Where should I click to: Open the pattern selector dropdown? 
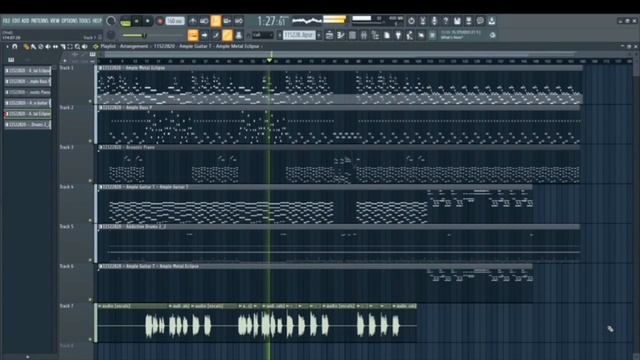click(299, 36)
